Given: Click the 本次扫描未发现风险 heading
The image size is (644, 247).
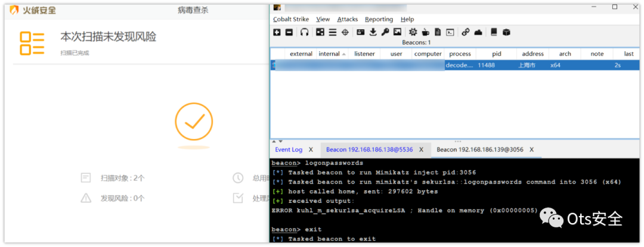Looking at the screenshot, I should pyautogui.click(x=109, y=36).
